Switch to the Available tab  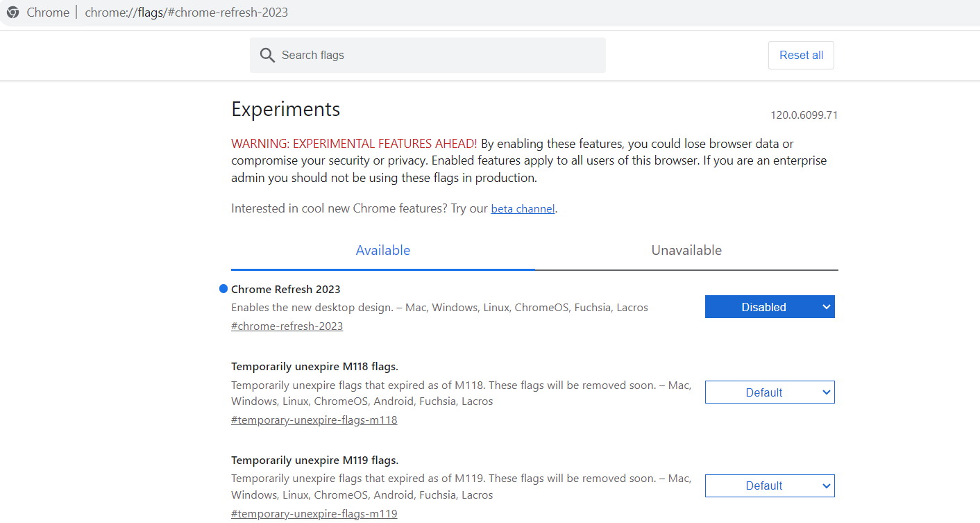point(383,250)
